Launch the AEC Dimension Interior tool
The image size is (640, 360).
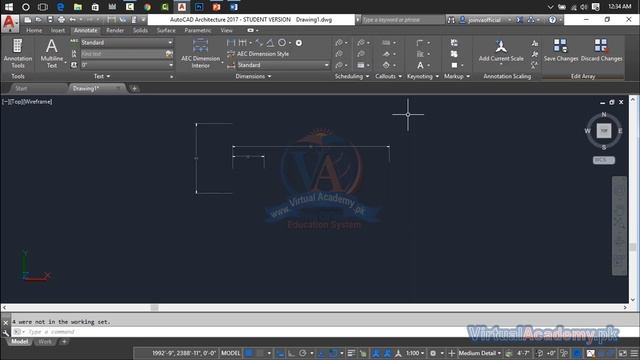click(200, 53)
